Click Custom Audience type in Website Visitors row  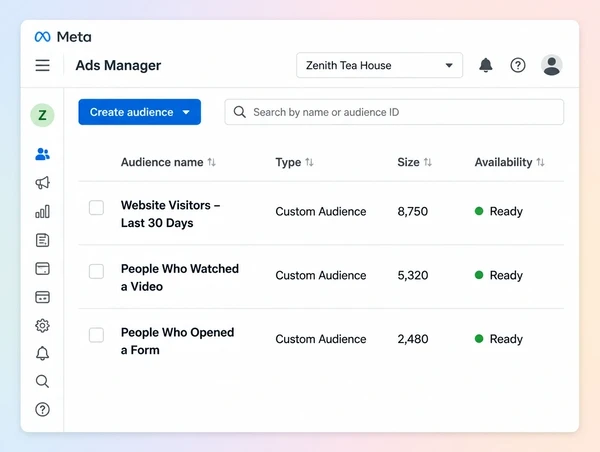(321, 211)
